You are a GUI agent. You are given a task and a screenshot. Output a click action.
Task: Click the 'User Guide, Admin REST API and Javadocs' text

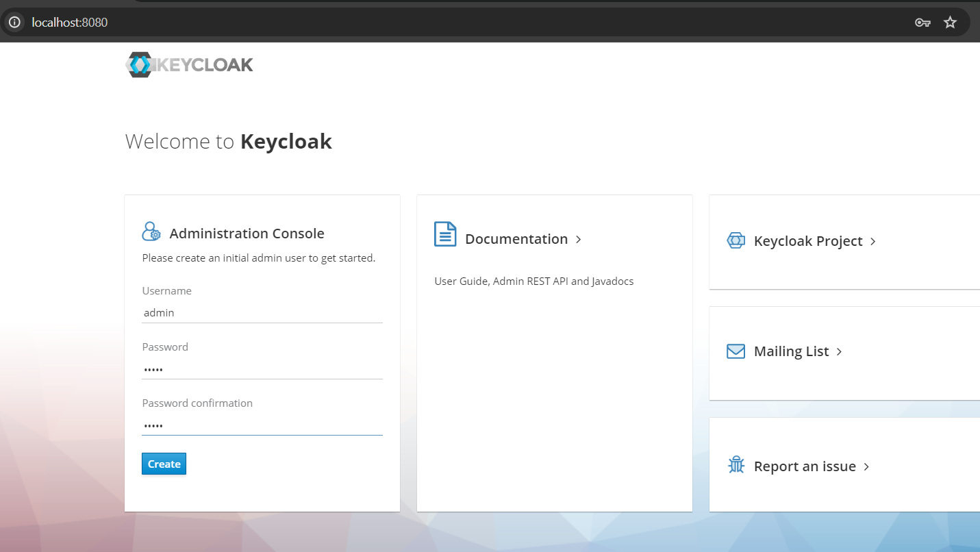point(534,281)
